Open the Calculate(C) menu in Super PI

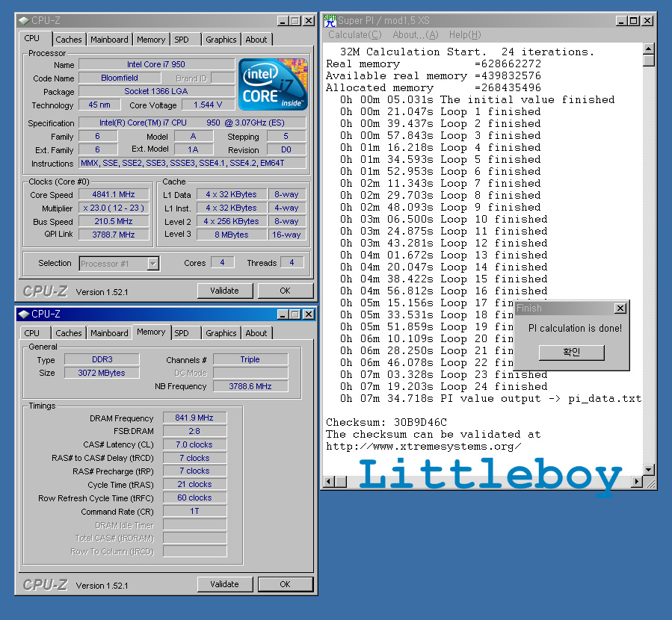coord(355,34)
